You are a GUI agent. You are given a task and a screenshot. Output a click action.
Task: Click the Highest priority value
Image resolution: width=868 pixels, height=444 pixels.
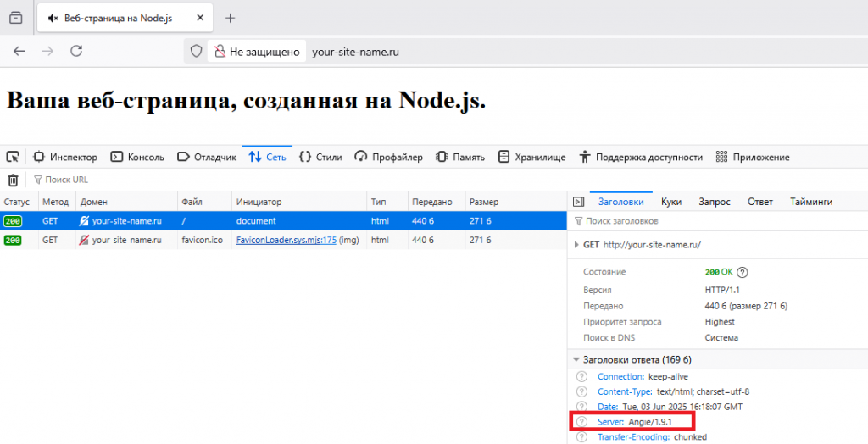[x=720, y=322]
